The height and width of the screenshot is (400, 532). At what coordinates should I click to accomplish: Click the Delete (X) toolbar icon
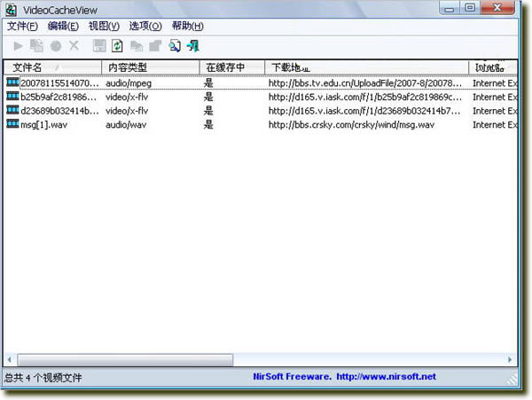point(74,45)
